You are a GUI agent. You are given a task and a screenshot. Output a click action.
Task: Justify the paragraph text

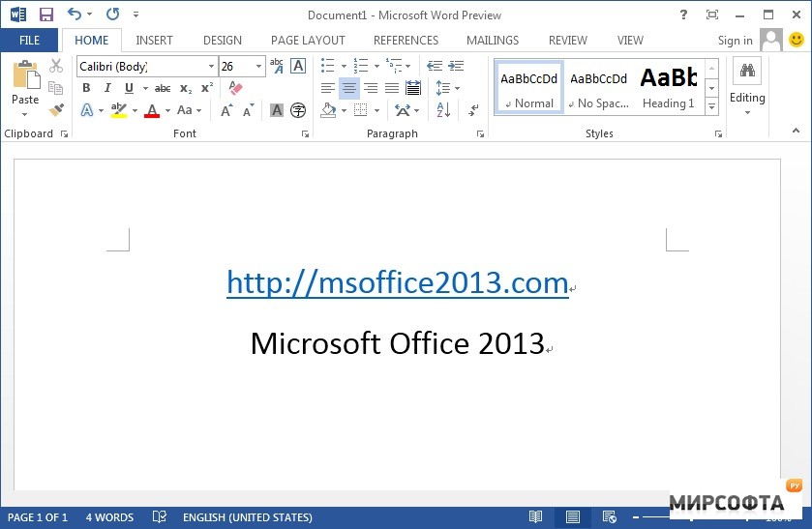click(x=392, y=88)
